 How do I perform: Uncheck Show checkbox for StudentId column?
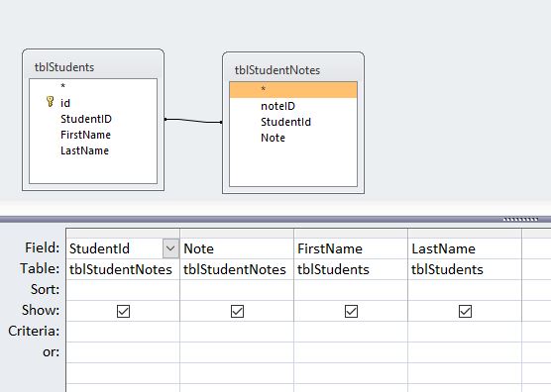[123, 311]
